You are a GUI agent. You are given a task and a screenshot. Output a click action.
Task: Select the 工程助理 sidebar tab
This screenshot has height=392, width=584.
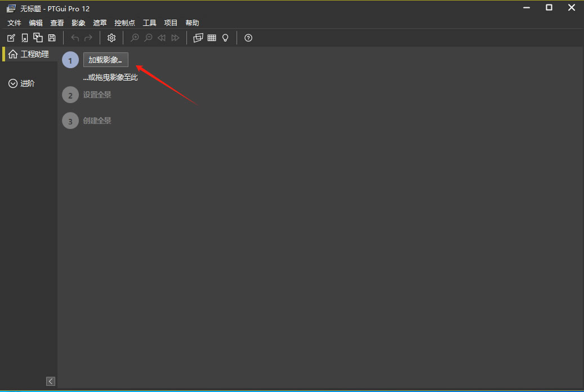point(29,54)
